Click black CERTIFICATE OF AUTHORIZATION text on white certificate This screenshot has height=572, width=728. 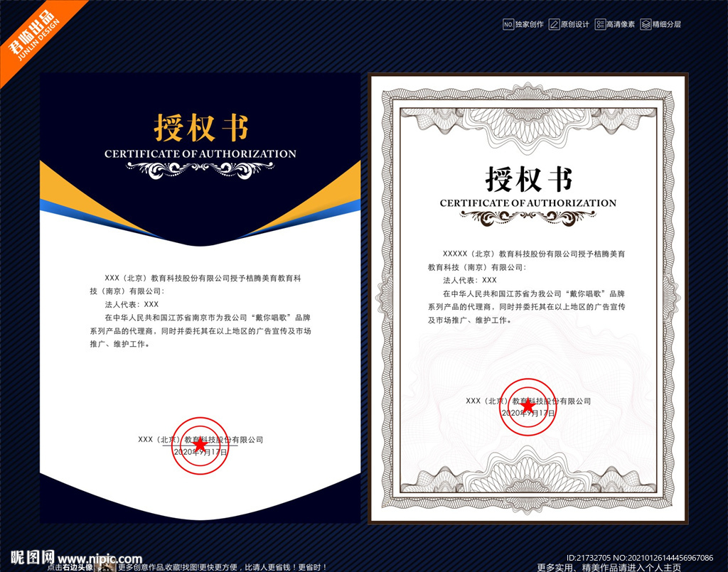pos(528,203)
